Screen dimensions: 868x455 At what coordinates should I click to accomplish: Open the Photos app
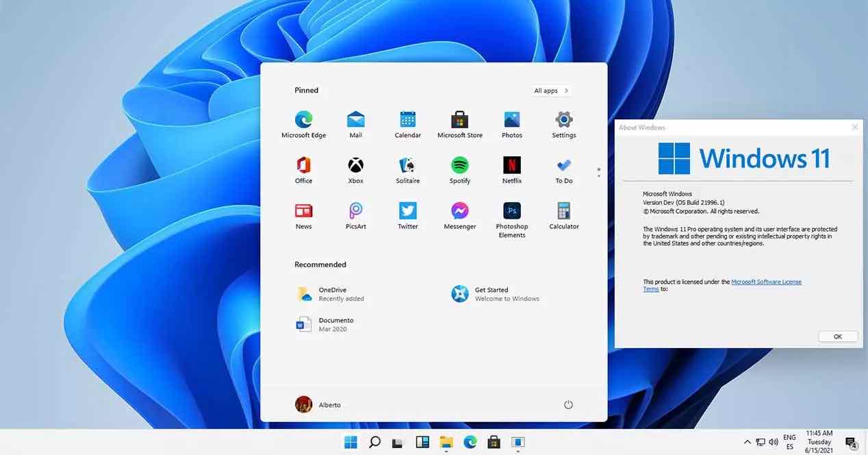[x=512, y=124]
